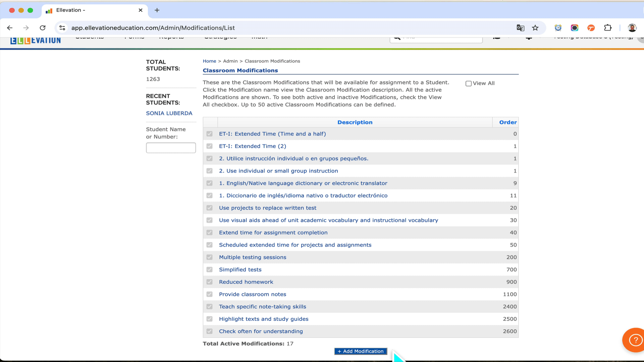
Task: Click the Total Active Modifications count
Action: (x=290, y=344)
